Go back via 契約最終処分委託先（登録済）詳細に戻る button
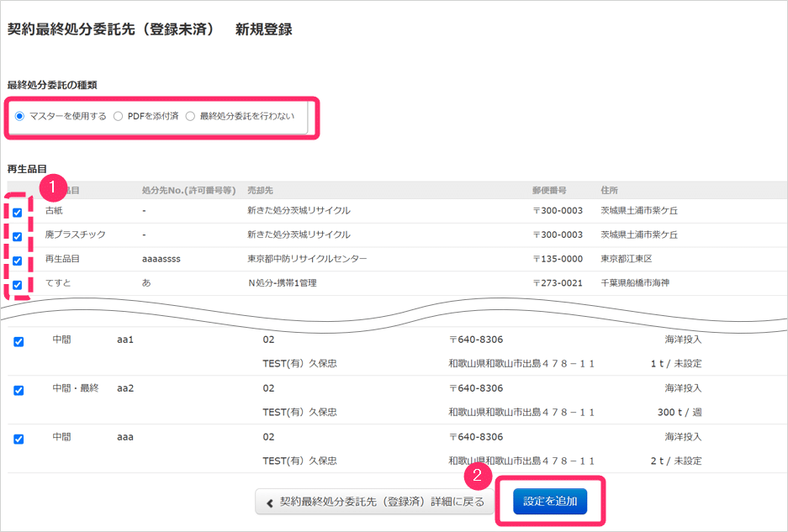788x532 pixels. [375, 502]
